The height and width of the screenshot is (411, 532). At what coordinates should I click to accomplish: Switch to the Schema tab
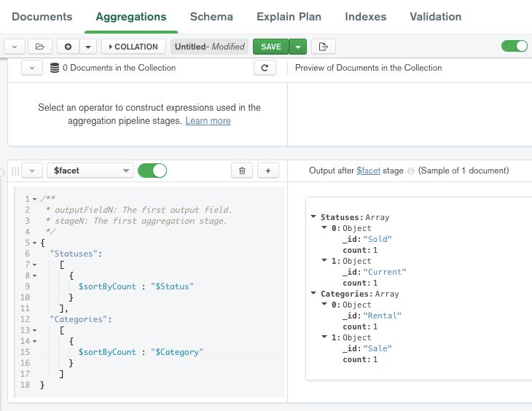[x=211, y=16]
